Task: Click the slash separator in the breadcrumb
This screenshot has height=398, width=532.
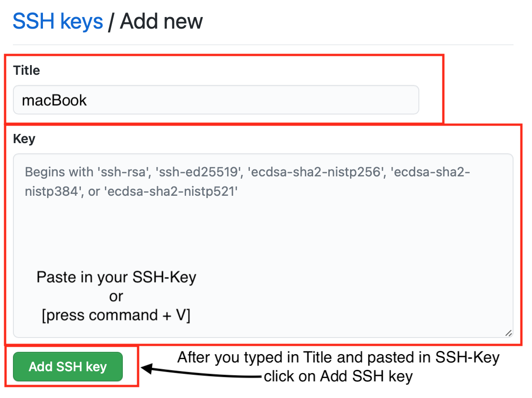Action: (x=111, y=22)
